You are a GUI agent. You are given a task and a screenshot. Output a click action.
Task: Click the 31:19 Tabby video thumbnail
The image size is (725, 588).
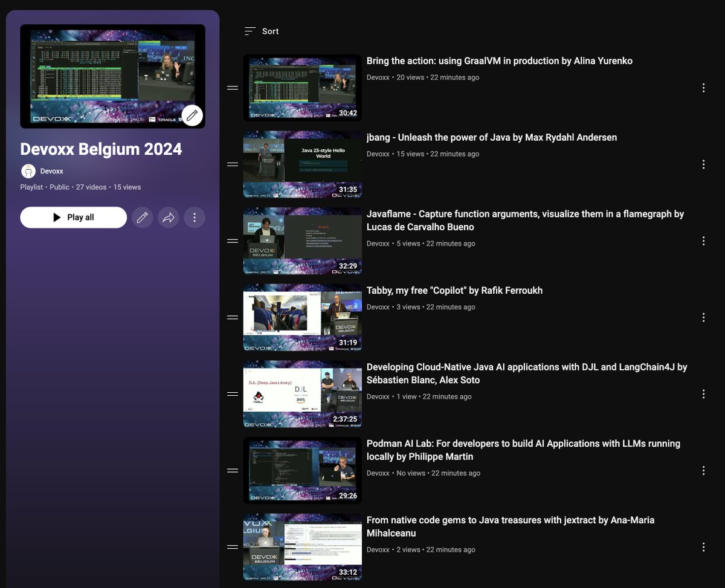point(302,317)
